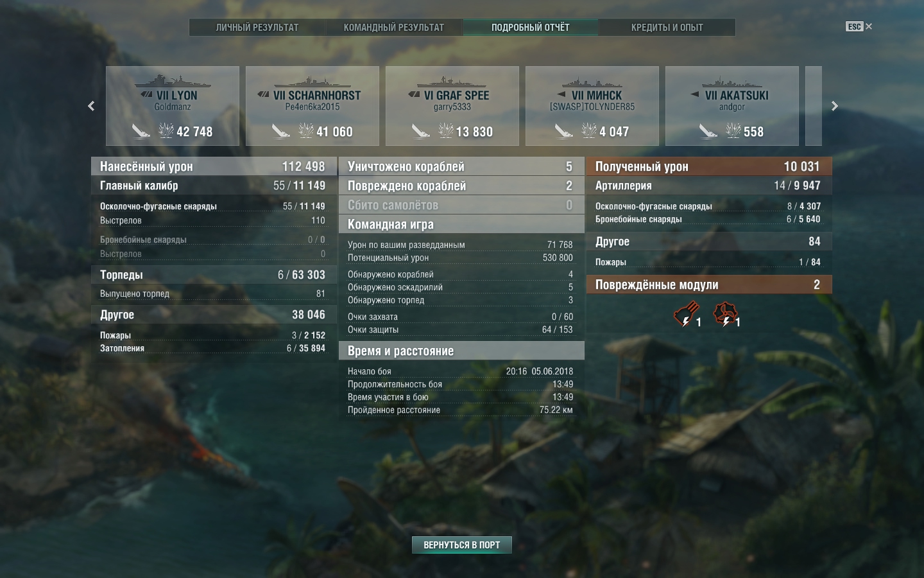
Task: Select the VII Lyon Goldmanz card
Action: coord(173,106)
